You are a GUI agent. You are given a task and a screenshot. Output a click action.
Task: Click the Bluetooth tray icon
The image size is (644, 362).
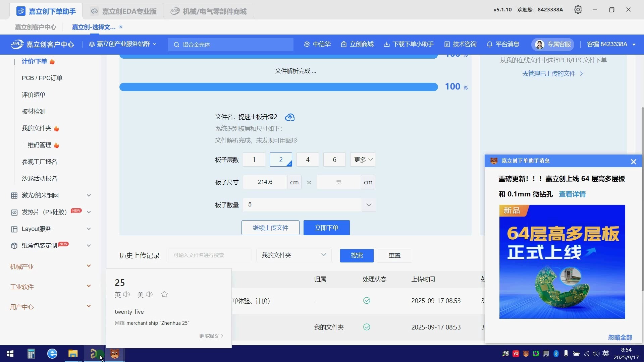click(556, 354)
